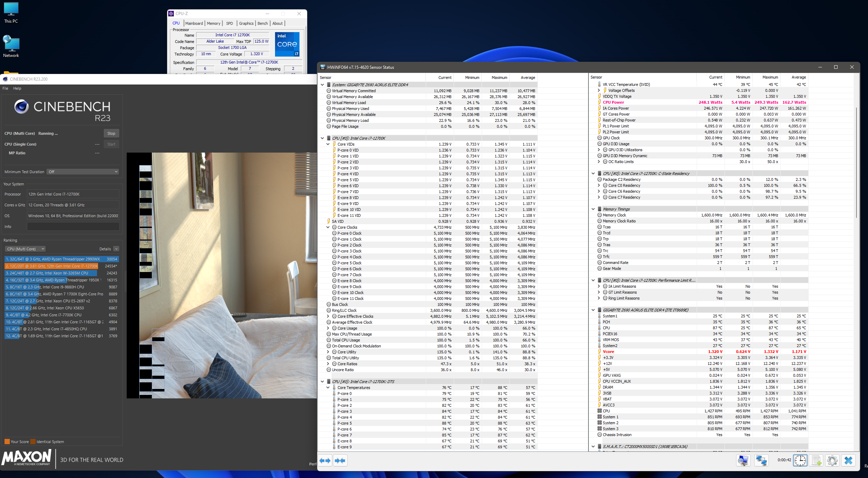Reset sensor timer via clock icon

pos(800,461)
